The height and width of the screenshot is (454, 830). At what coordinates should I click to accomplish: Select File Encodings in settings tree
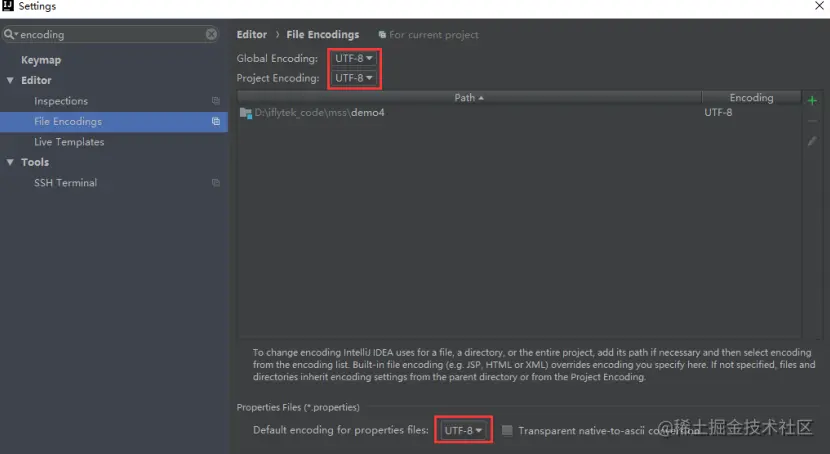(114, 121)
